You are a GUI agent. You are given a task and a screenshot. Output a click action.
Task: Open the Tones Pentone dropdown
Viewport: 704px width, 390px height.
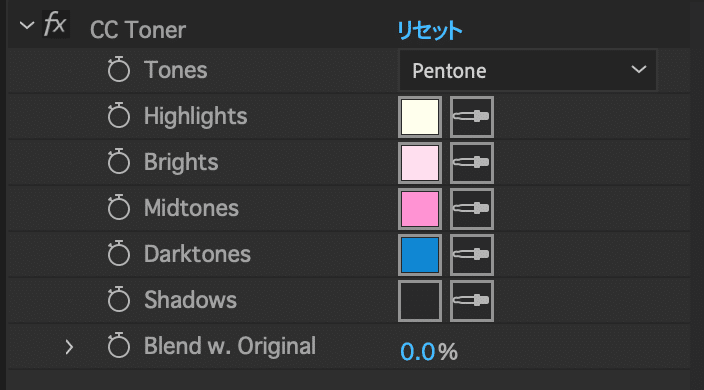coord(528,70)
